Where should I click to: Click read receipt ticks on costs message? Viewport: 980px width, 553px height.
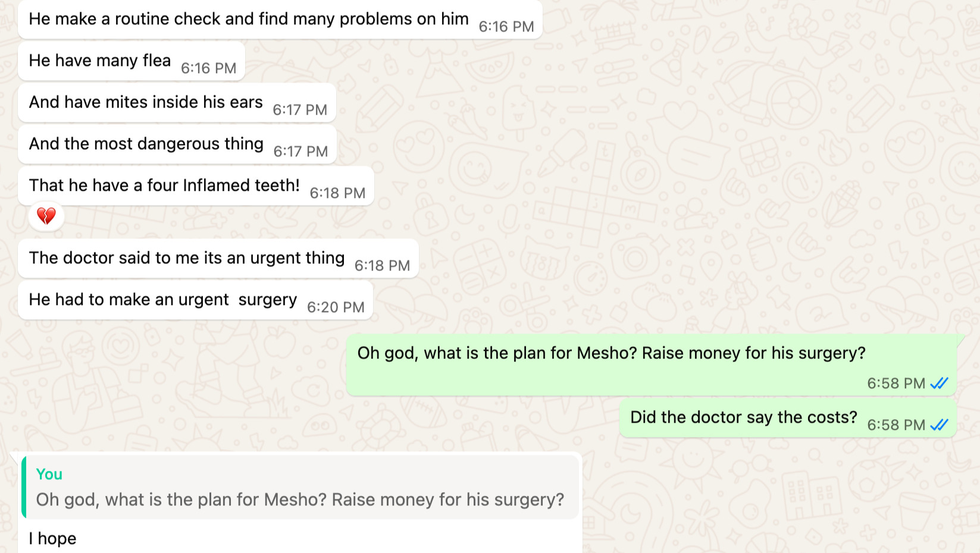click(939, 425)
